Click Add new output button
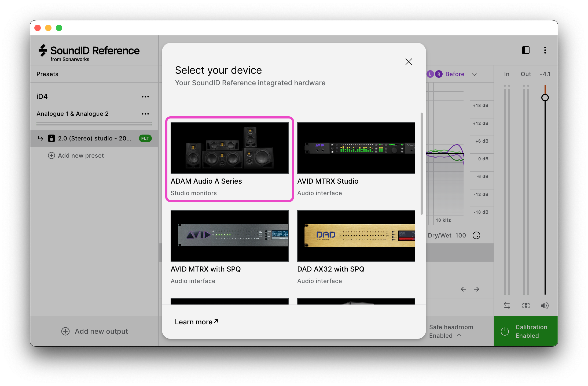This screenshot has width=588, height=386. point(94,331)
